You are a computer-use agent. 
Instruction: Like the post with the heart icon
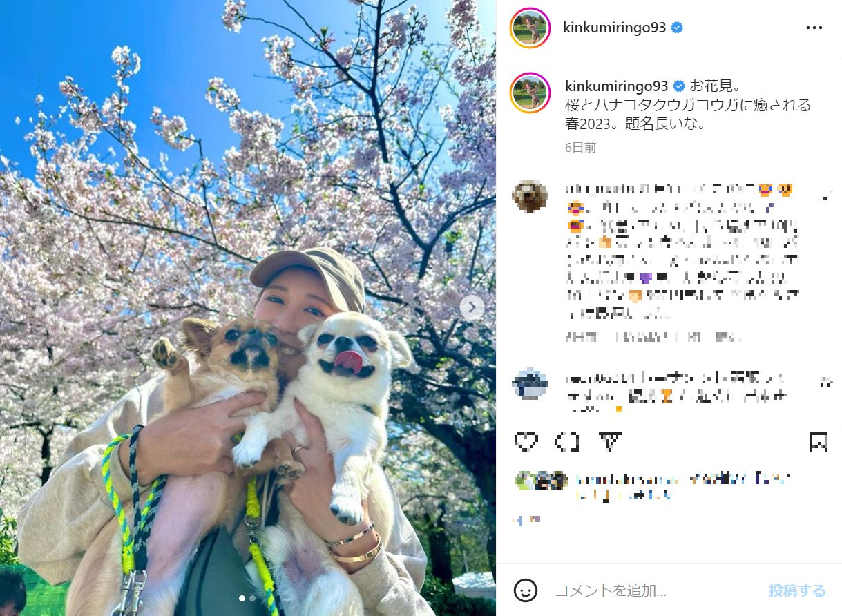tap(526, 441)
